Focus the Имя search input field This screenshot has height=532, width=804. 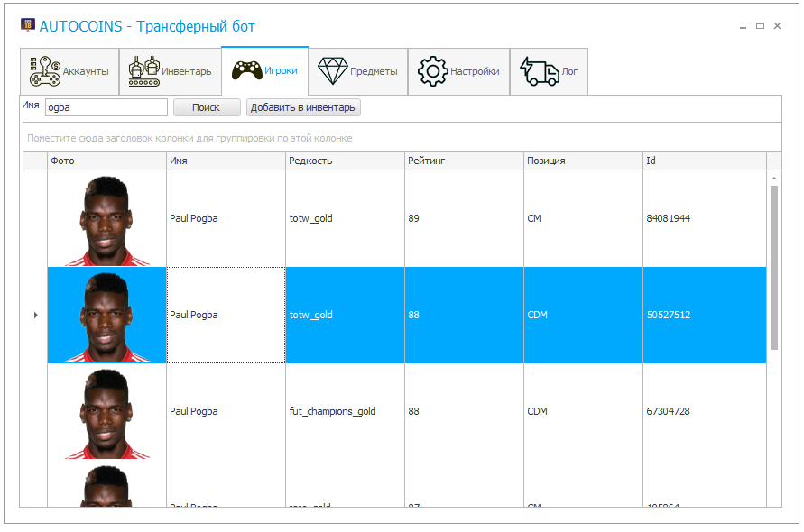coord(106,107)
